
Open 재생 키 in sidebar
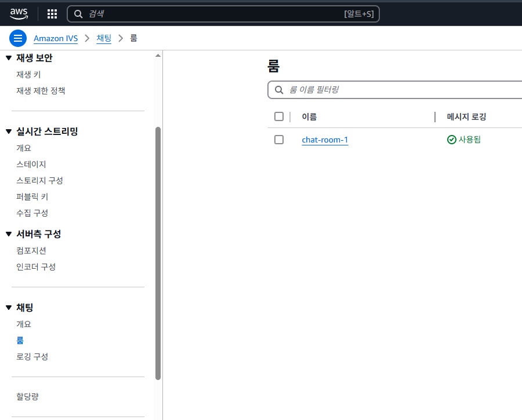point(28,75)
